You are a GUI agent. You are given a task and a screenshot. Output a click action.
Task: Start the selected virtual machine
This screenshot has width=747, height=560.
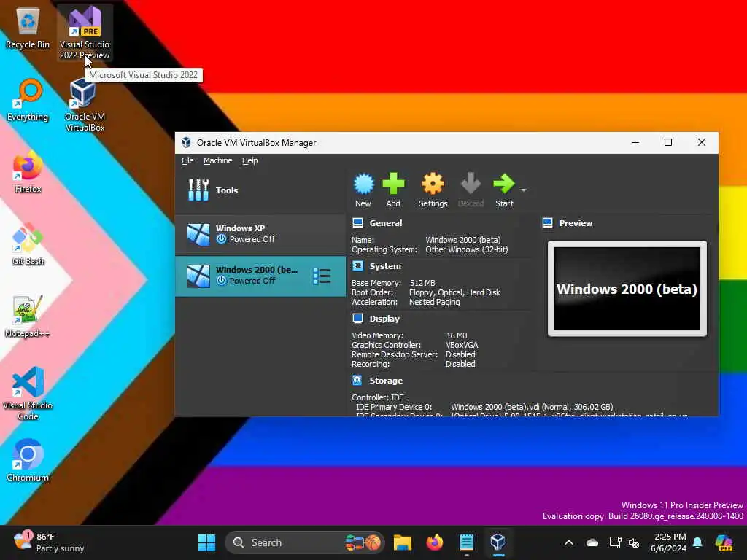(x=504, y=190)
